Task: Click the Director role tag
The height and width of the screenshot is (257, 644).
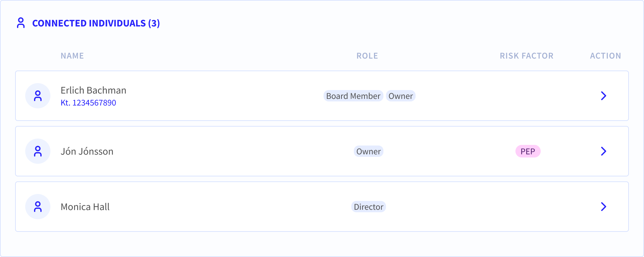Action: pyautogui.click(x=368, y=207)
